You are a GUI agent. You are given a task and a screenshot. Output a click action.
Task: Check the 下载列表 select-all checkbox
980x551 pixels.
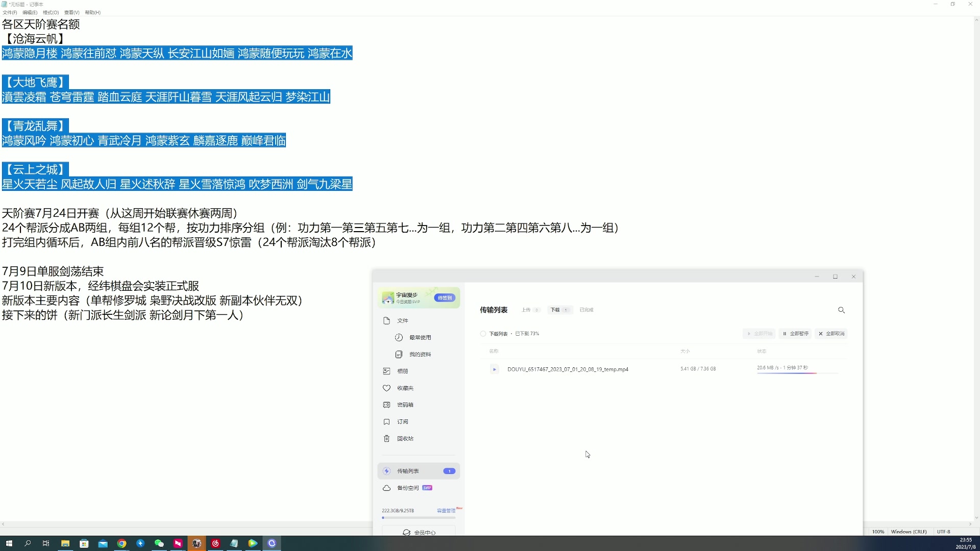[x=482, y=333]
